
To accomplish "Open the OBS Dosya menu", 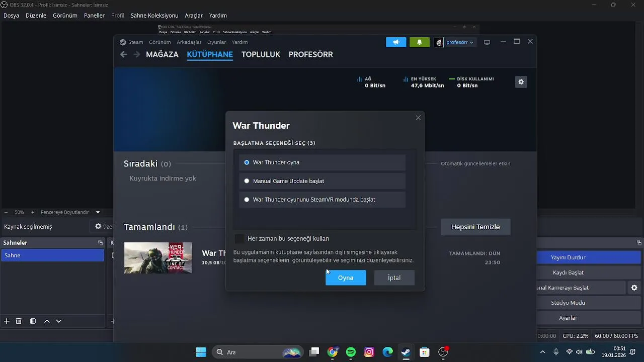I will (11, 16).
